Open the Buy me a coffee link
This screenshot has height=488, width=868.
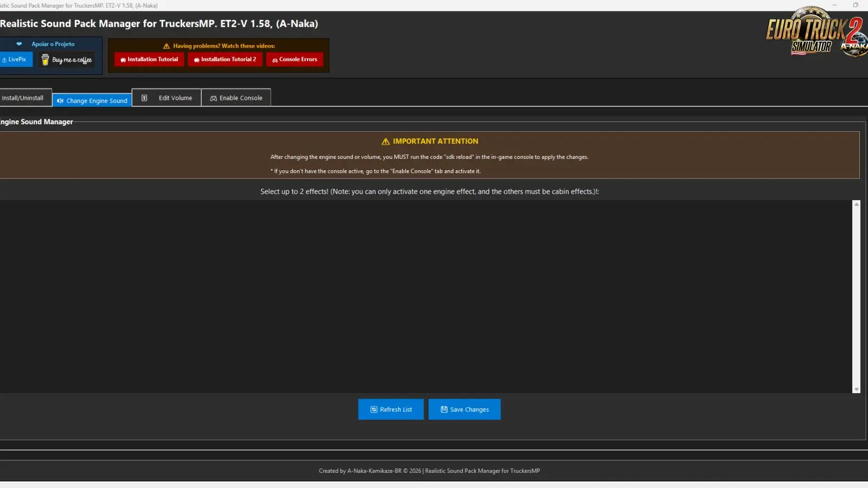[x=67, y=60]
